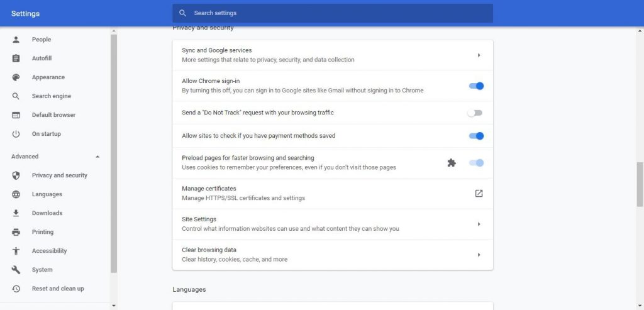Viewport: 644px width, 310px height.
Task: Expand Sync and Google services arrow
Action: point(479,55)
